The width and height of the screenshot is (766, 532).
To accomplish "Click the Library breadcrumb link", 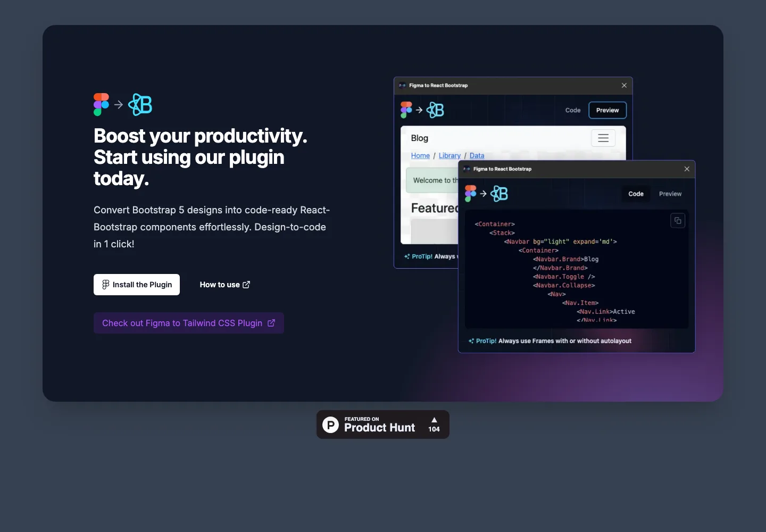I will pyautogui.click(x=449, y=155).
